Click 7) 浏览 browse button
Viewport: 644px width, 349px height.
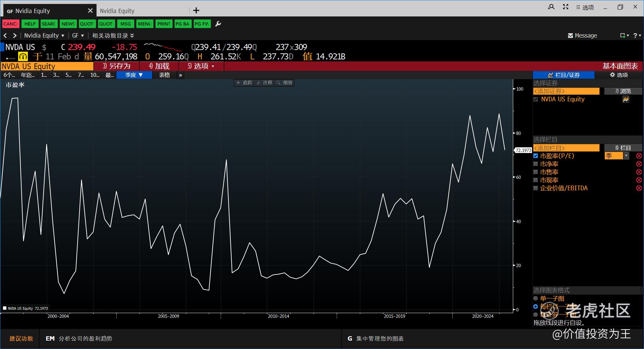click(x=623, y=91)
